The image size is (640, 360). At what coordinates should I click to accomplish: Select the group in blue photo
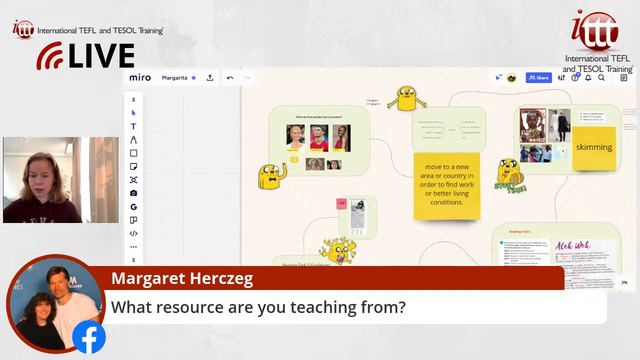(x=536, y=154)
